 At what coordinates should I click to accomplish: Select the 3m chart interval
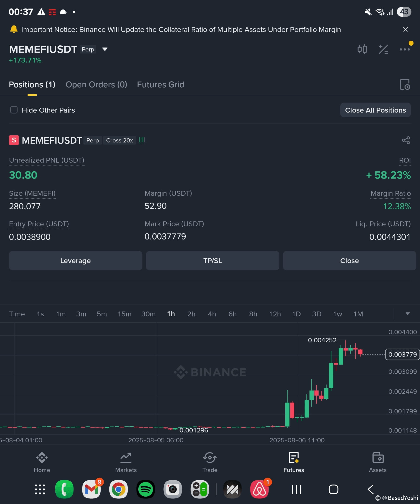click(x=81, y=314)
